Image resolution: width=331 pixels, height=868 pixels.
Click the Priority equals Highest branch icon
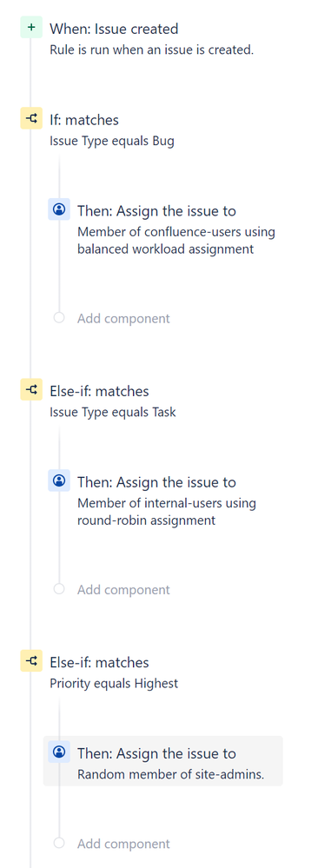pos(31,660)
